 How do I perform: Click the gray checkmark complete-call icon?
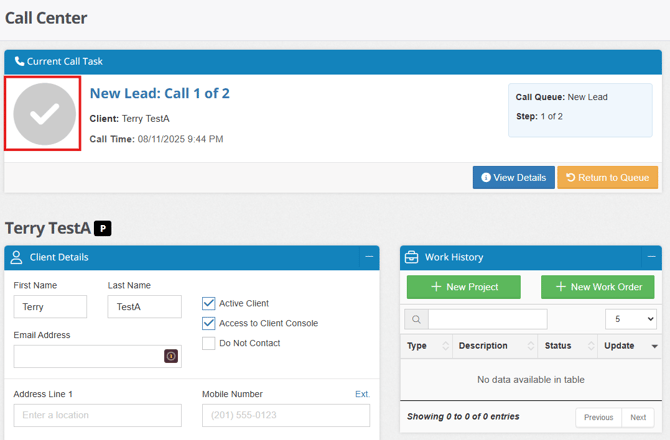click(44, 114)
